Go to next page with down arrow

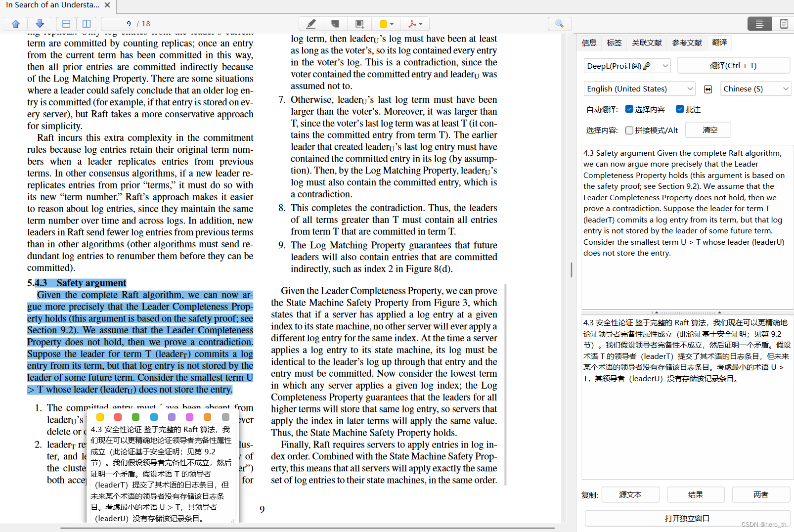tap(40, 24)
